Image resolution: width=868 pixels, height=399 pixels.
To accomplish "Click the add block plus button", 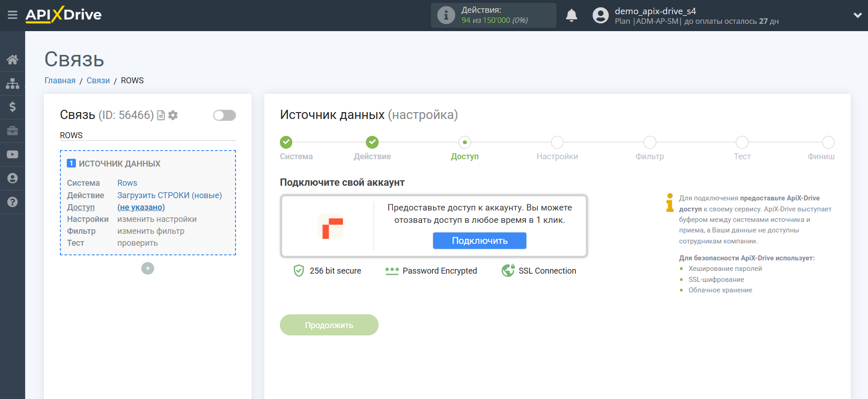I will (148, 269).
